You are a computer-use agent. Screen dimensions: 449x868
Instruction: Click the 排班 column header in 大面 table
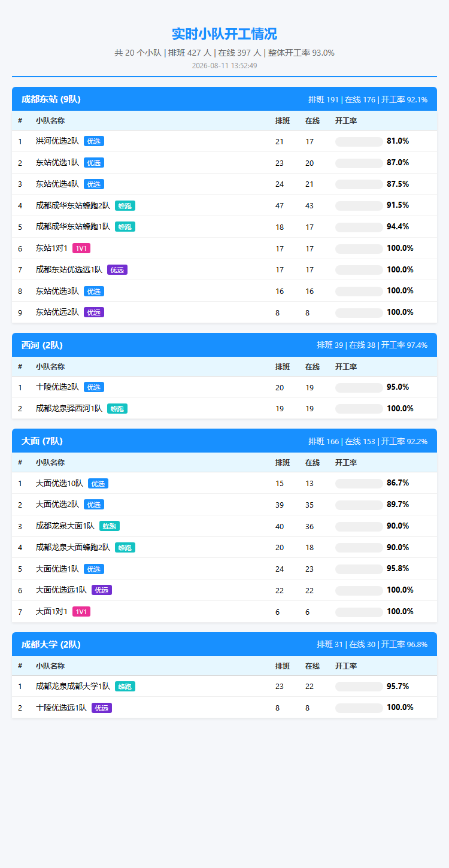(283, 463)
